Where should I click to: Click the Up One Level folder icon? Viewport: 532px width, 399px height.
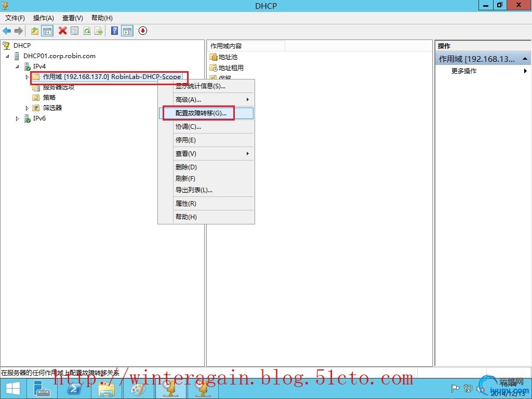pos(35,31)
